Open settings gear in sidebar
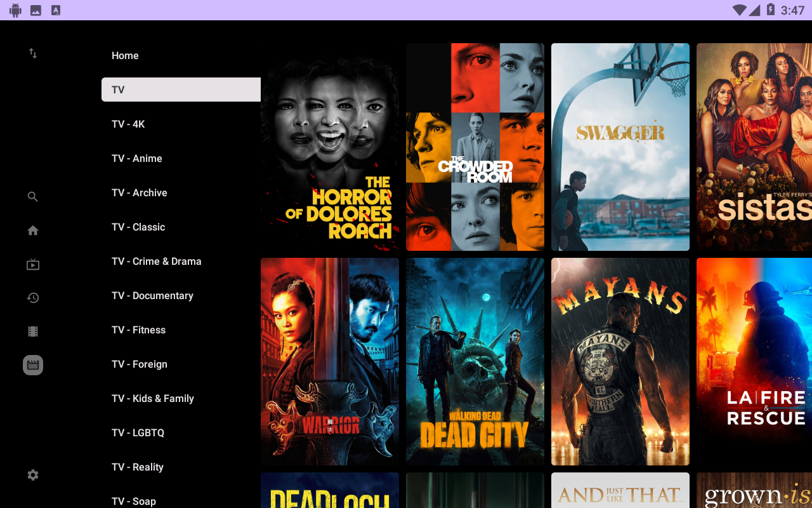This screenshot has width=812, height=508. tap(33, 475)
